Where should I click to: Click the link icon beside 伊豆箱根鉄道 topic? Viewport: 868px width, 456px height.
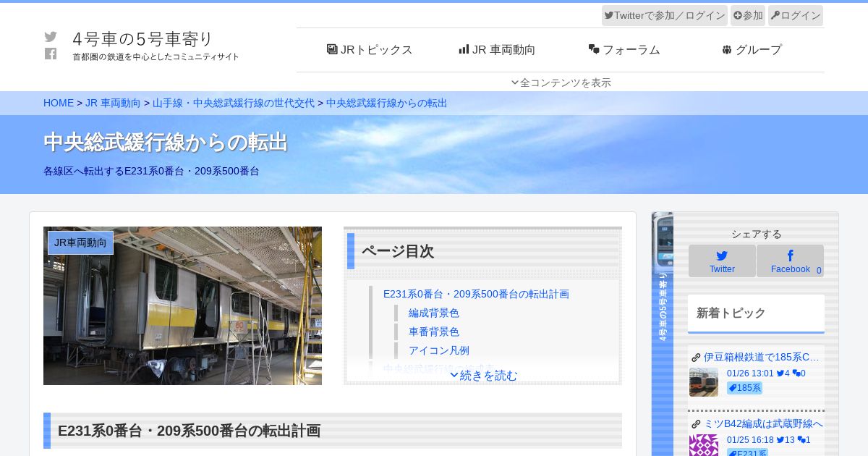696,358
